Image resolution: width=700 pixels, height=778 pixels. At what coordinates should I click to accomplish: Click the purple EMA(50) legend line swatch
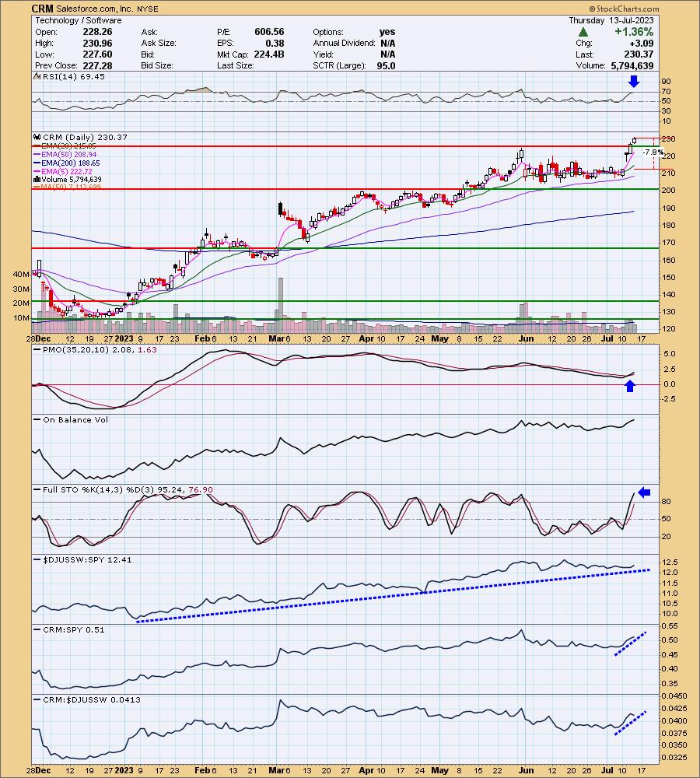[x=37, y=155]
